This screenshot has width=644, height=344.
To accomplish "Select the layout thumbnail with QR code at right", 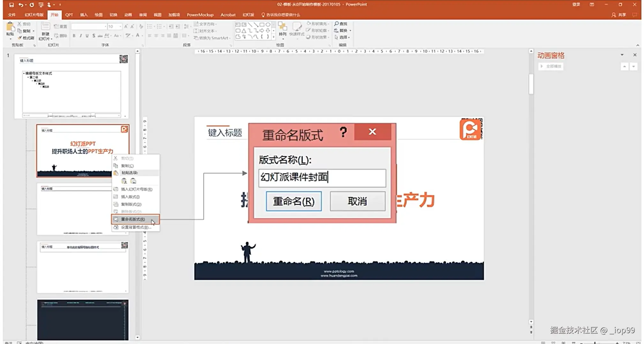I will click(x=83, y=267).
